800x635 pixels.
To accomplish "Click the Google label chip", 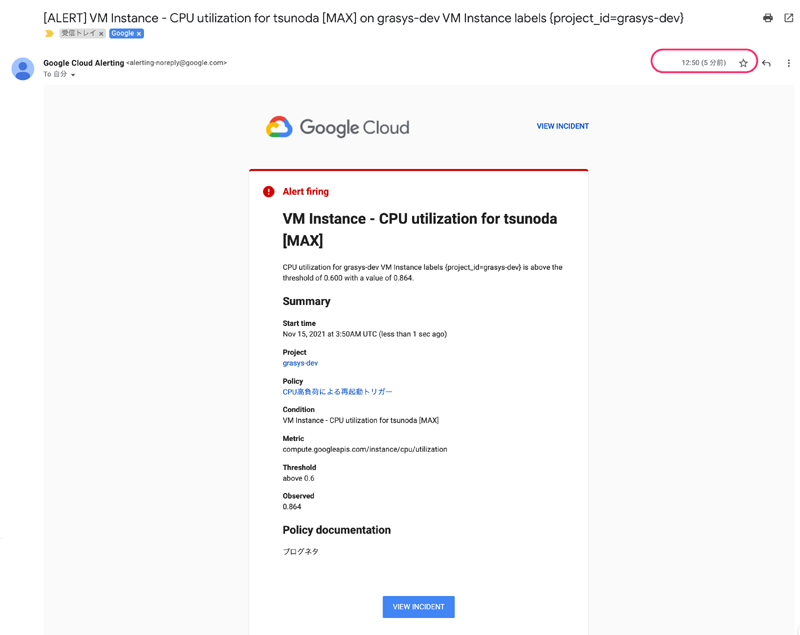I will click(x=122, y=34).
